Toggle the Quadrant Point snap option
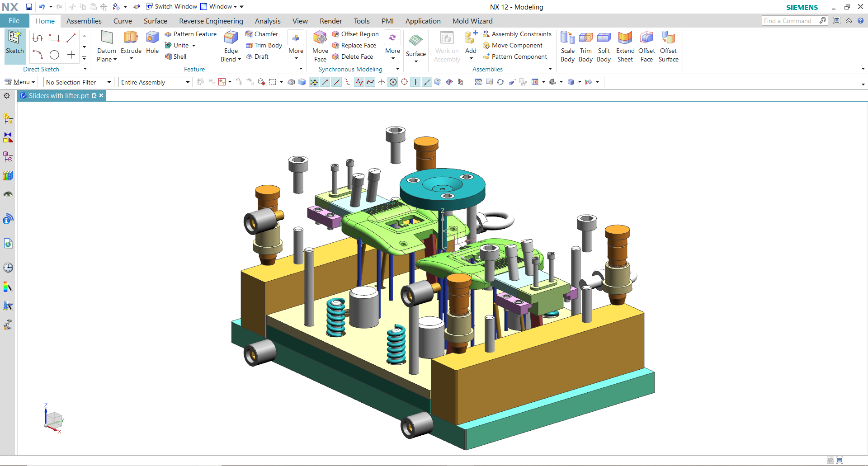868x466 pixels. point(404,82)
